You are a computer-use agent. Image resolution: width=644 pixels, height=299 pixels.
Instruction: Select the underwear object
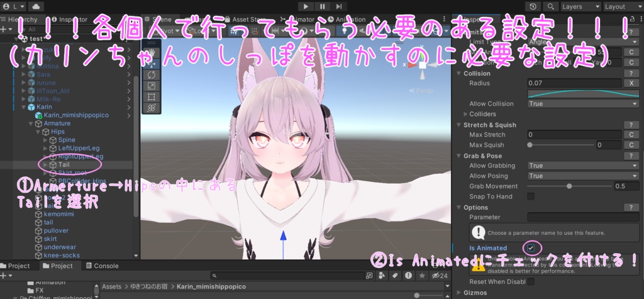point(60,247)
